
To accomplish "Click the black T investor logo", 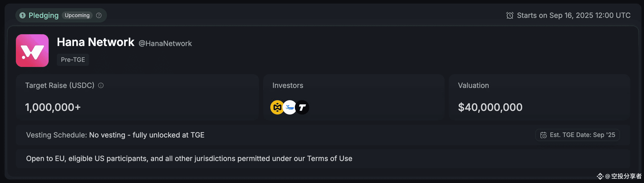I will tap(303, 107).
